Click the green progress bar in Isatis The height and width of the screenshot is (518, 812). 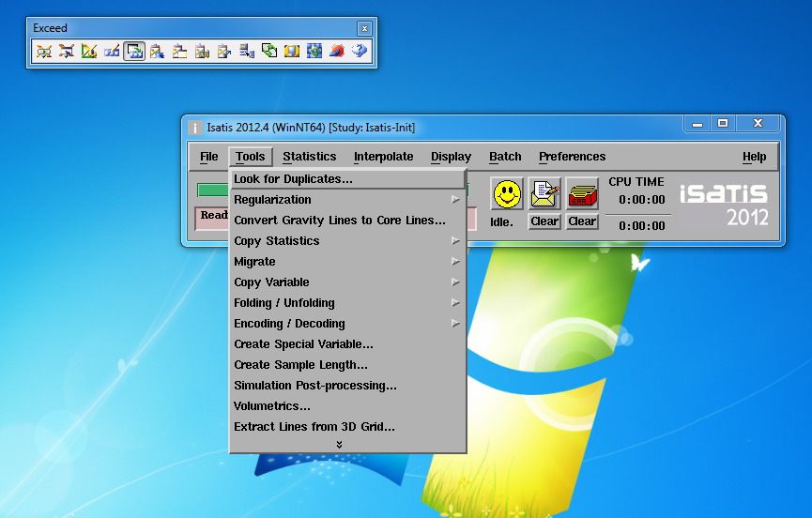213,190
